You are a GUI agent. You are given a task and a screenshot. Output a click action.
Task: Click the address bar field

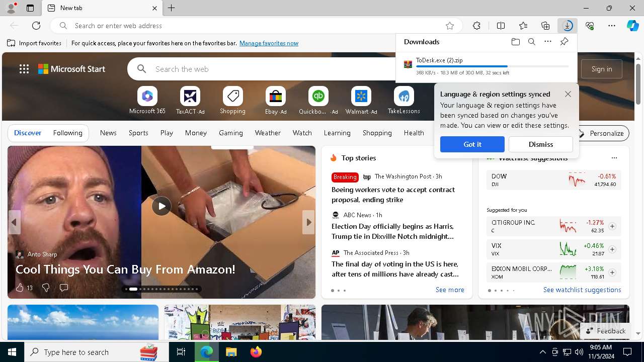257,26
